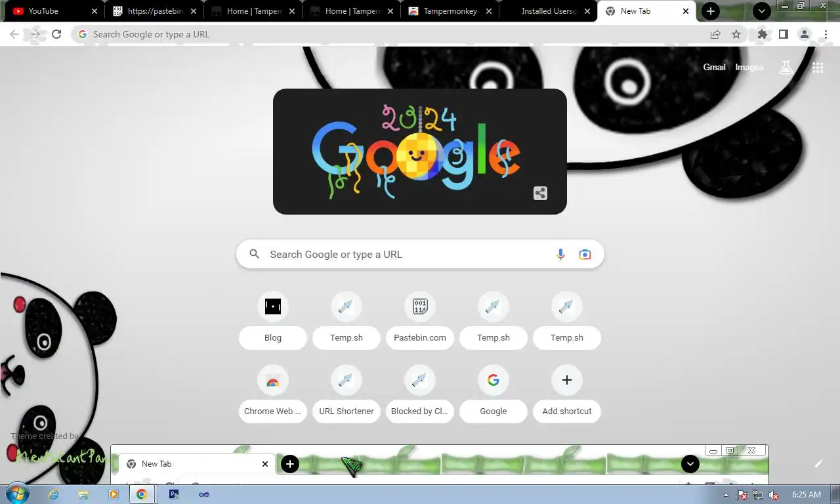The image size is (840, 504).
Task: Click the Google 2024 doodle
Action: [x=420, y=152]
